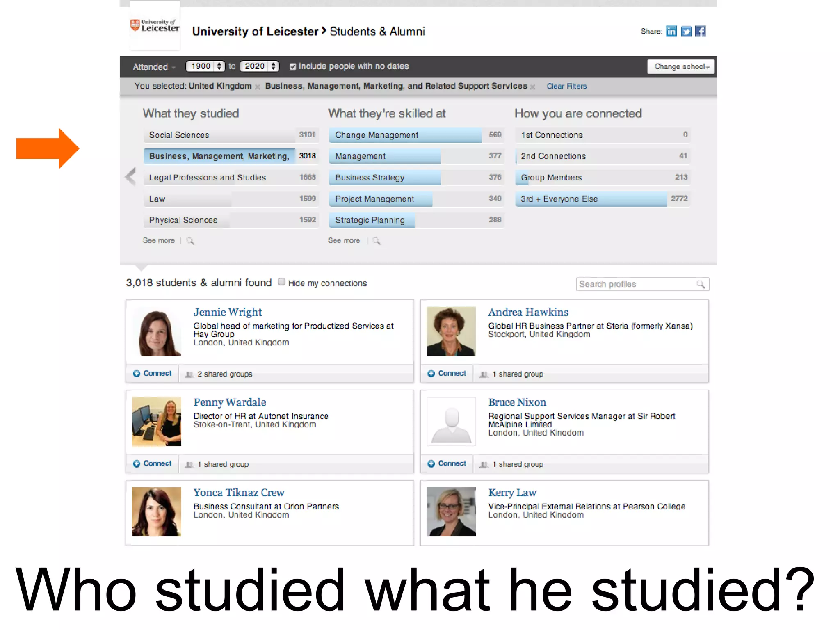Filter by Physical Sciences
This screenshot has width=840, height=630.
tap(231, 220)
